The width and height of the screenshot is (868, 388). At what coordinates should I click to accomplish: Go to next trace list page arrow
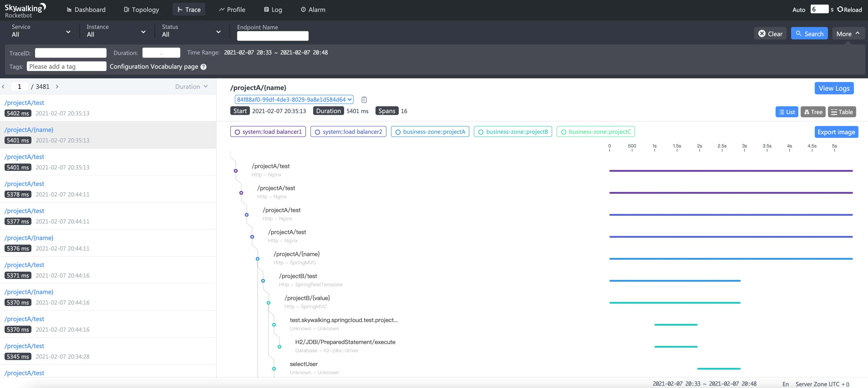tap(57, 87)
